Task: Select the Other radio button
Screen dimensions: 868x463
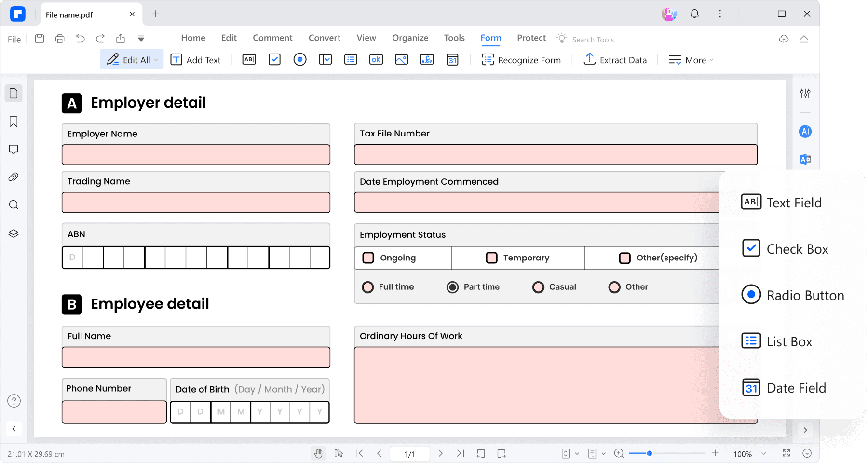Action: tap(614, 287)
